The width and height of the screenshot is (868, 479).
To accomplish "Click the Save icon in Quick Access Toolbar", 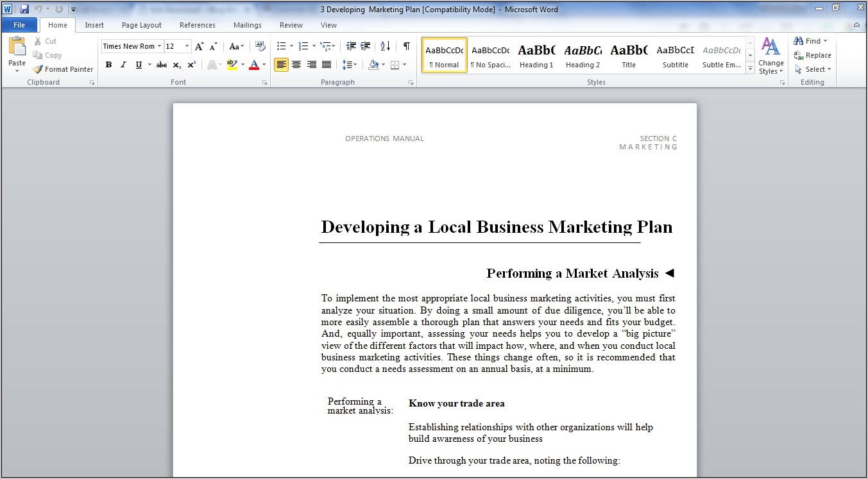I will click(24, 9).
